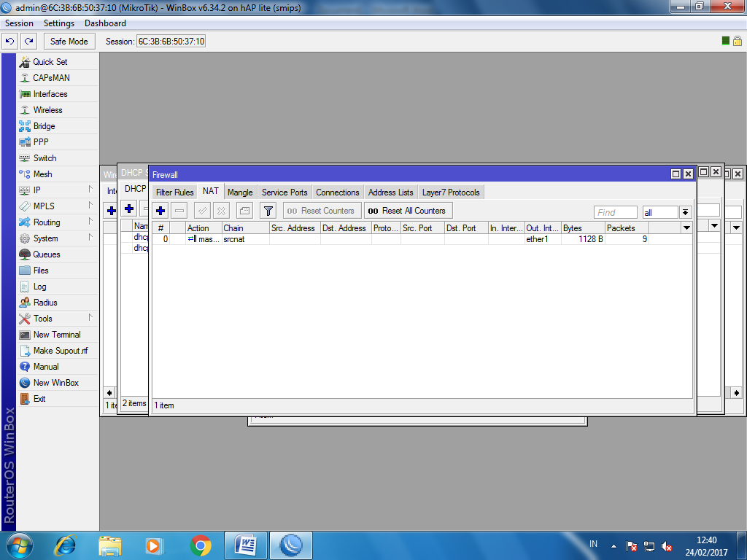The height and width of the screenshot is (560, 747).
Task: Sort by the Chain column header
Action: point(245,228)
